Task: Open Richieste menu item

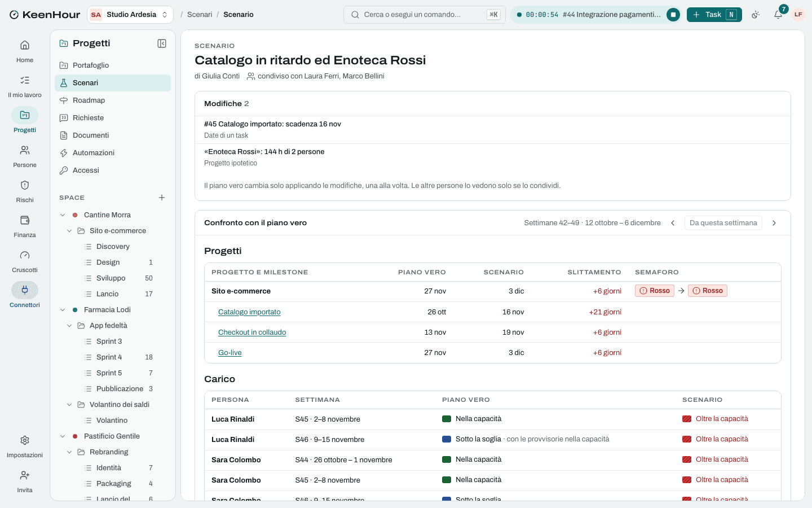Action: click(113, 118)
